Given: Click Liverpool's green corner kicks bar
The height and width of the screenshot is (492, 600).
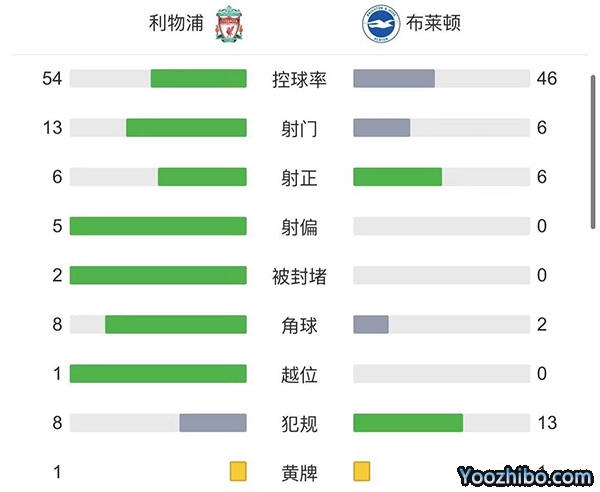Looking at the screenshot, I should (x=175, y=325).
